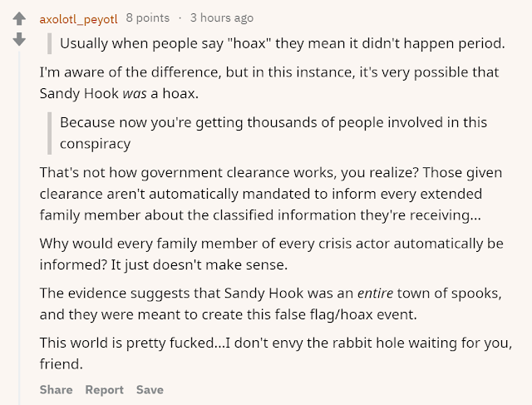This screenshot has width=532, height=405.
Task: Open axolotl_peyotl's user profile
Action: tap(78, 18)
